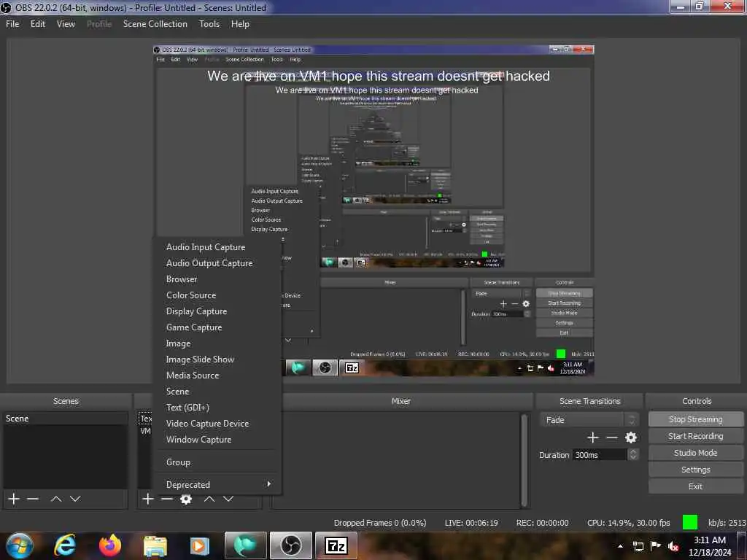The height and width of the screenshot is (560, 747).
Task: Click Start Recording button
Action: [695, 436]
